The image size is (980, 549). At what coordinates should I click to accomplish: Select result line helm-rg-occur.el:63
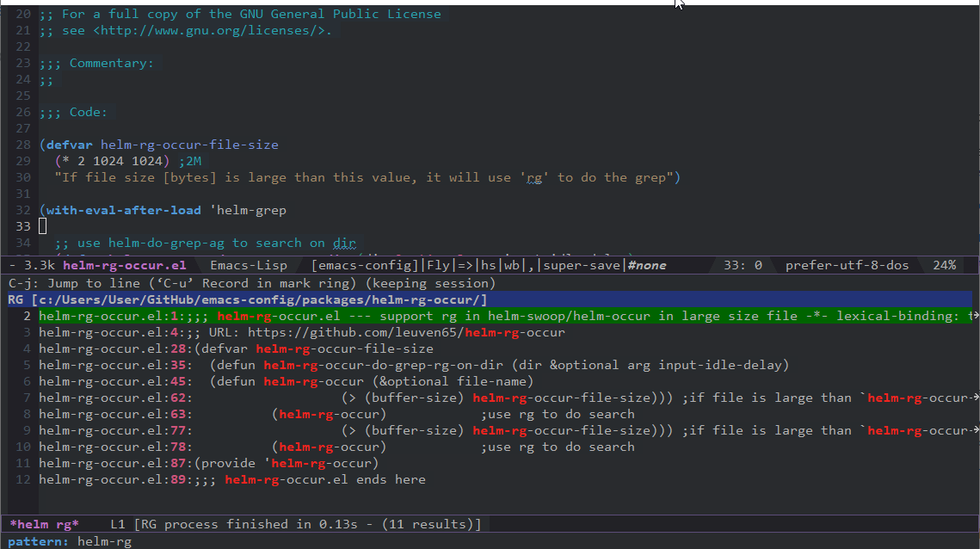coord(337,414)
